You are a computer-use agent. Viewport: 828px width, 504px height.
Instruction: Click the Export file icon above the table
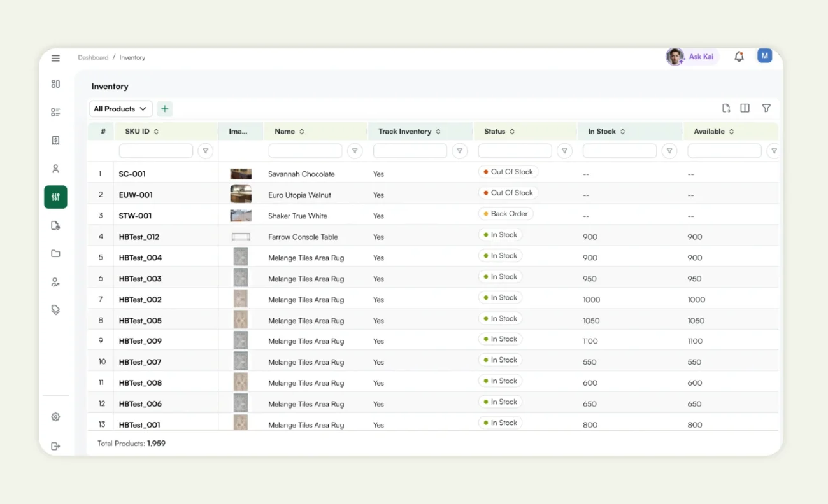point(726,108)
